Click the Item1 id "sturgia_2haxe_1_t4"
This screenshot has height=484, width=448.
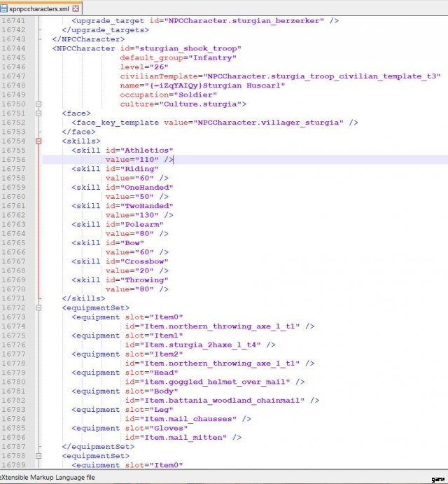(x=200, y=345)
